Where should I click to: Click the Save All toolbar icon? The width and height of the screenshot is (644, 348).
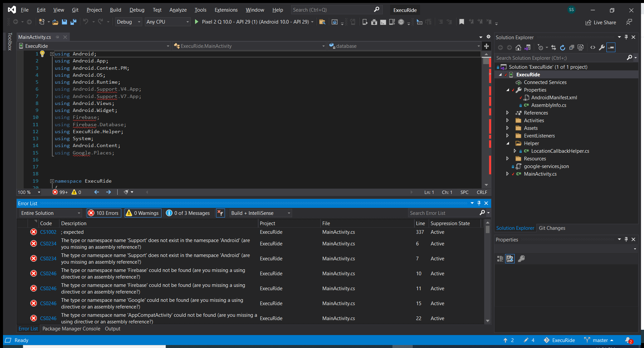tap(73, 22)
